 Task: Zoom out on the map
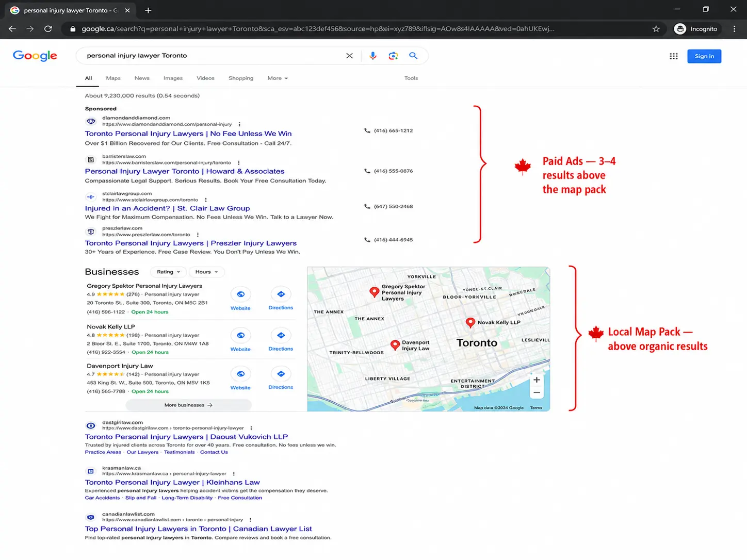(x=537, y=392)
